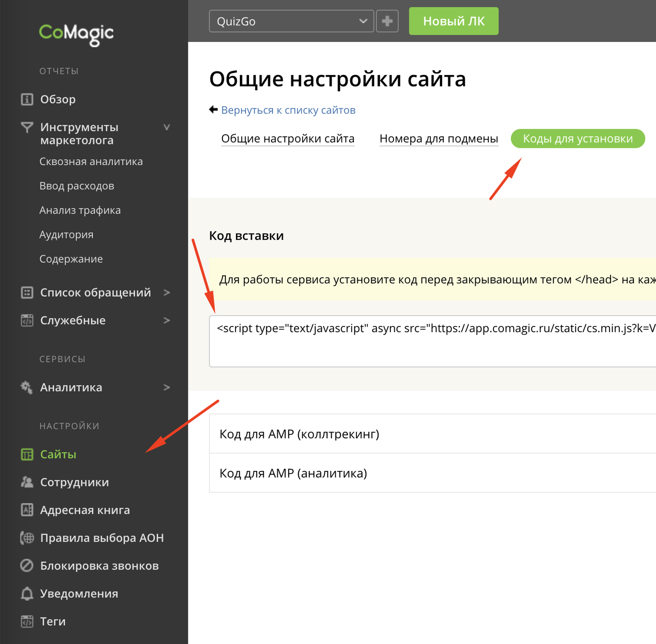
Task: Click the Список обращений list icon
Action: pyautogui.click(x=27, y=293)
